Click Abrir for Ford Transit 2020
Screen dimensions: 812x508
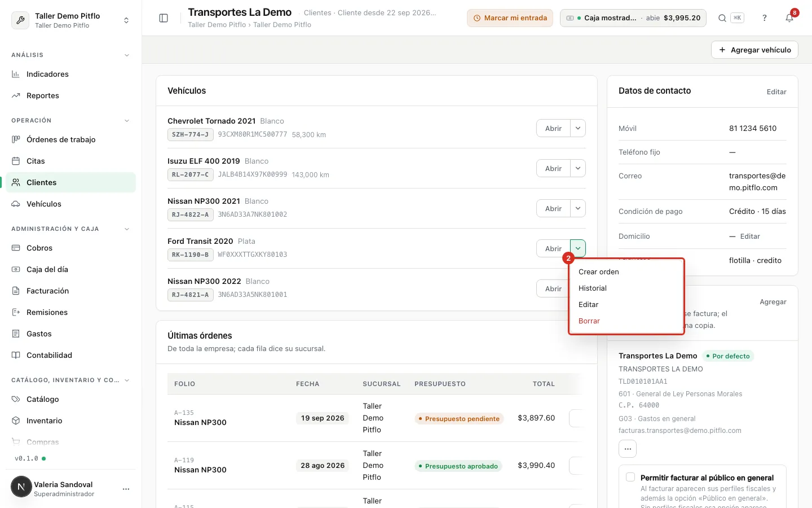(553, 248)
